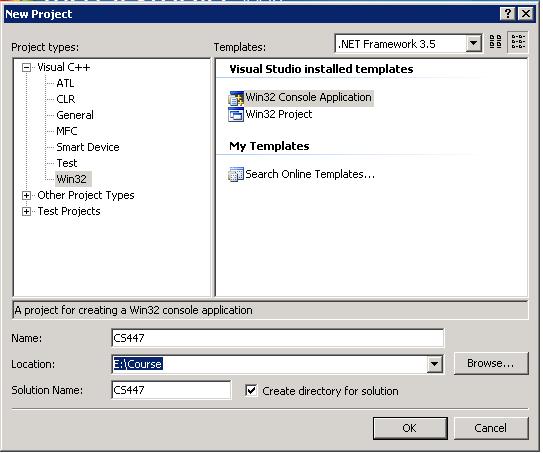Click the Location text field
The width and height of the screenshot is (543, 453).
pos(269,364)
